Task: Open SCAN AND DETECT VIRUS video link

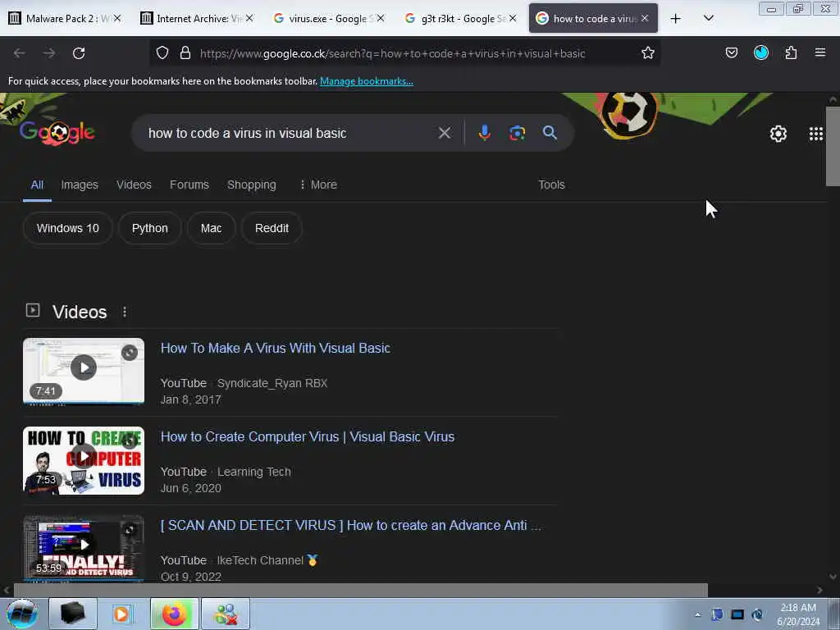Action: (x=351, y=526)
